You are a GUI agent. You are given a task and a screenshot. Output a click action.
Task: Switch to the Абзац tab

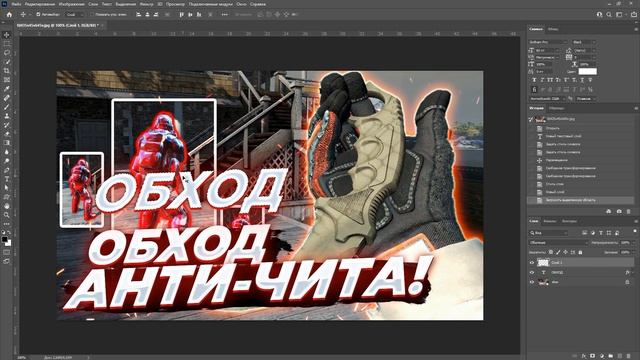click(x=553, y=29)
